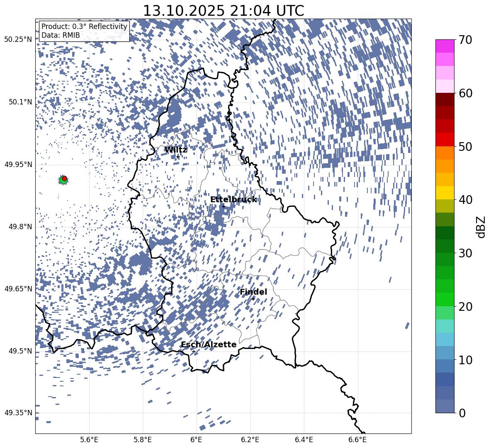Click the magenta top segment of colorbar
491x448 pixels.
445,46
